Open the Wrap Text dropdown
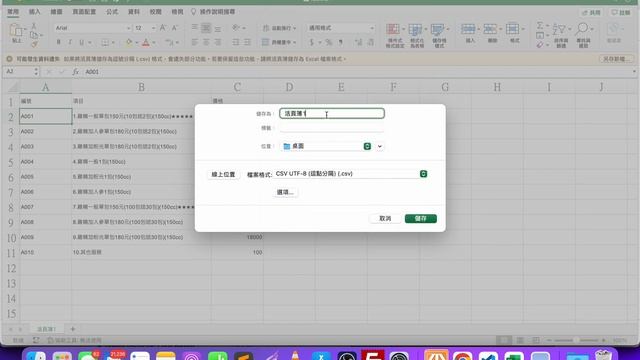Screen dimensions: 640x360 (294, 28)
